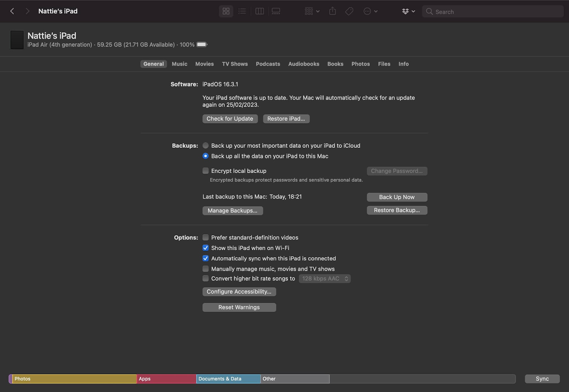Viewport: 569px width, 392px height.
Task: Open the 128 kbps AAC bitrate dropdown
Action: (x=325, y=279)
